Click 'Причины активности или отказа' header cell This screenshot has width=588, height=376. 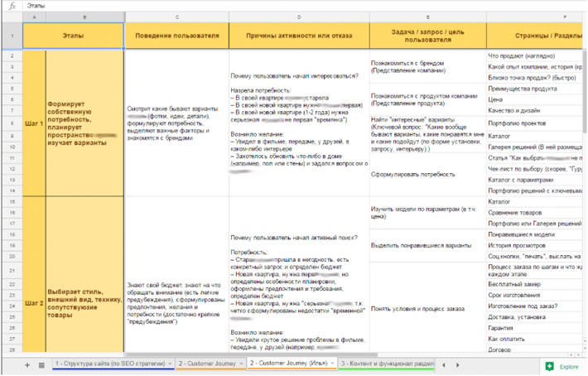point(299,36)
